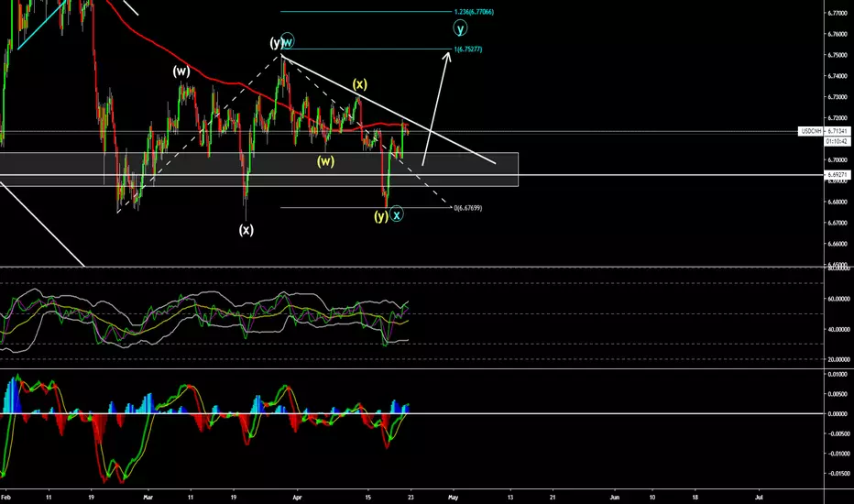
Task: Click the 18 date label on time axis
Action: coord(695,497)
